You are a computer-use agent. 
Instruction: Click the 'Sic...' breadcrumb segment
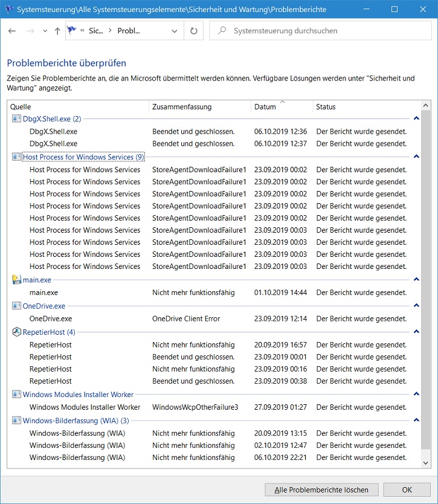[96, 31]
